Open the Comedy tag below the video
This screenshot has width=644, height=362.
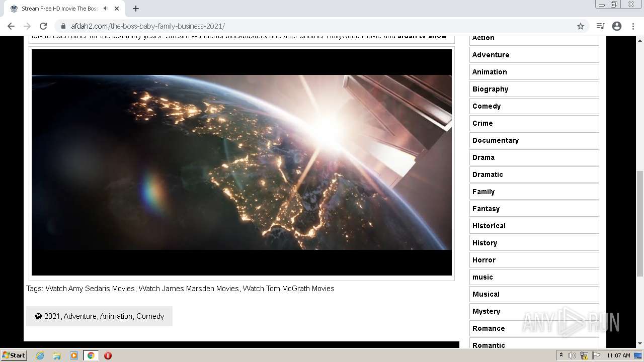click(150, 316)
